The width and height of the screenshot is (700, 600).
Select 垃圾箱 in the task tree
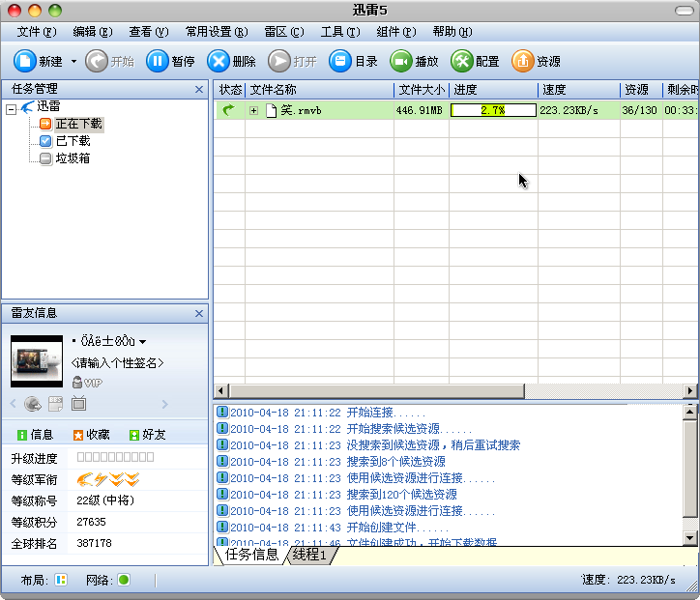coord(73,158)
